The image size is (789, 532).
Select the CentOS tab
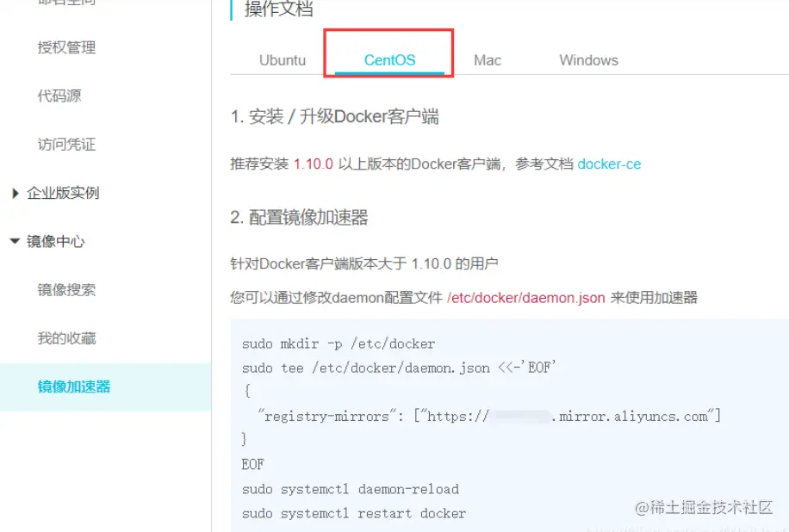(x=388, y=60)
